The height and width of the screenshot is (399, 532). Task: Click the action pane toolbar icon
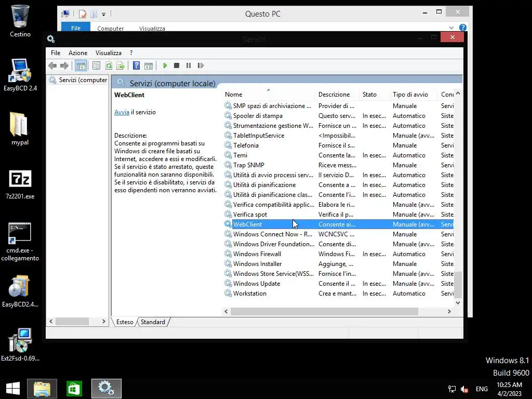pos(149,65)
